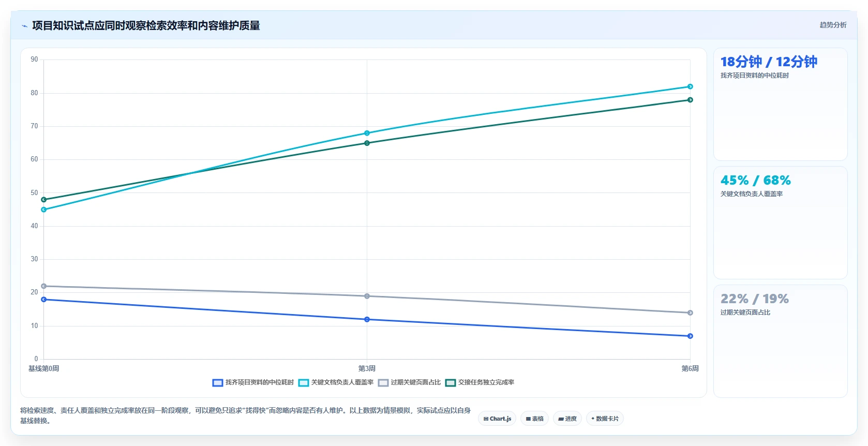The height and width of the screenshot is (446, 868).
Task: Click the x-axis label 第3周
Action: pyautogui.click(x=367, y=369)
